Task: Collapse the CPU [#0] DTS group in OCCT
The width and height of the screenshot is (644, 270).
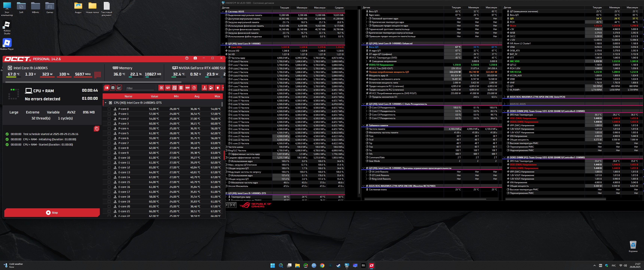Action: (x=106, y=103)
